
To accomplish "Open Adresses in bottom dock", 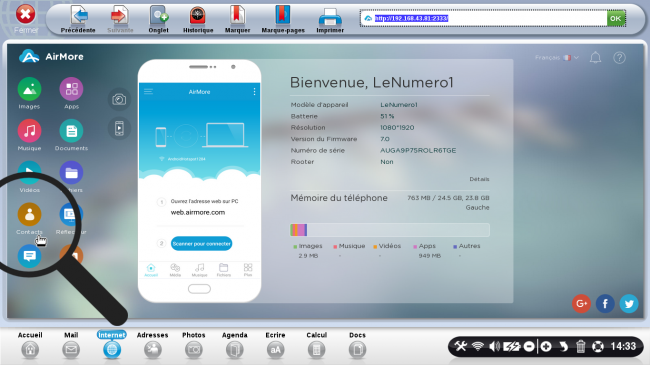I will (153, 345).
